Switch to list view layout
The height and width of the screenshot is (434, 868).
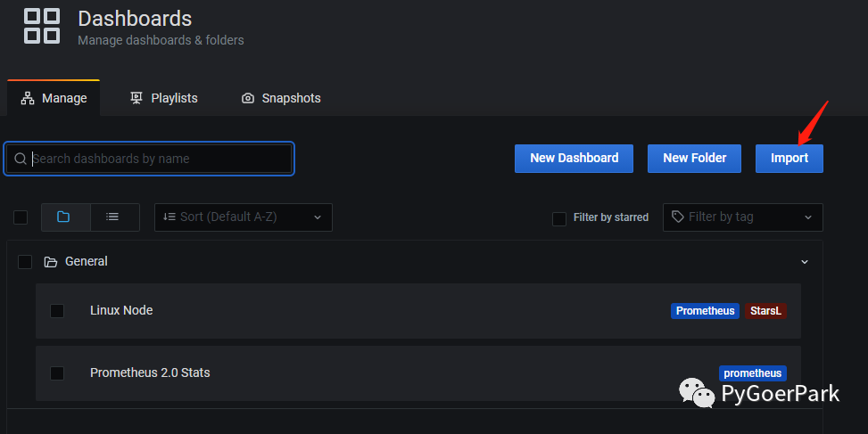[113, 217]
